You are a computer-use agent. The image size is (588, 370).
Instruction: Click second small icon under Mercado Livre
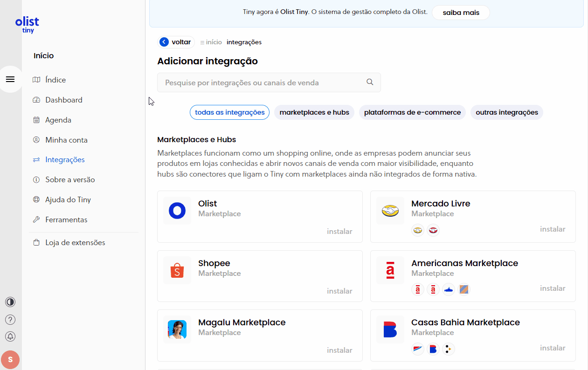[x=433, y=230]
